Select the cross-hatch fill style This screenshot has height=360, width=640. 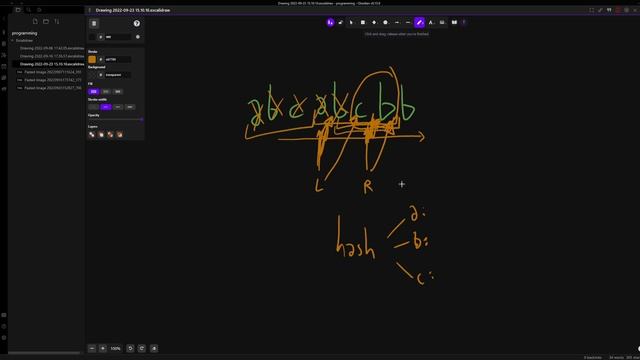pyautogui.click(x=106, y=91)
